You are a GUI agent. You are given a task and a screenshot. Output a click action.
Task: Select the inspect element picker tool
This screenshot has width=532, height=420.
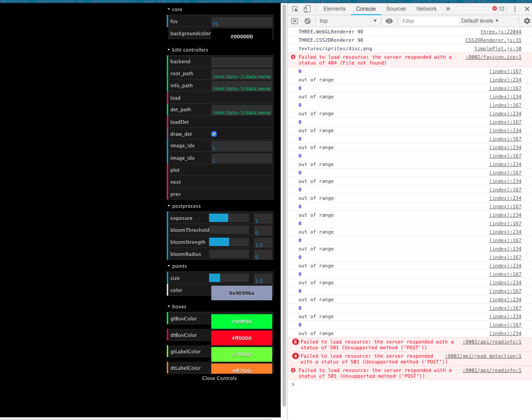296,9
